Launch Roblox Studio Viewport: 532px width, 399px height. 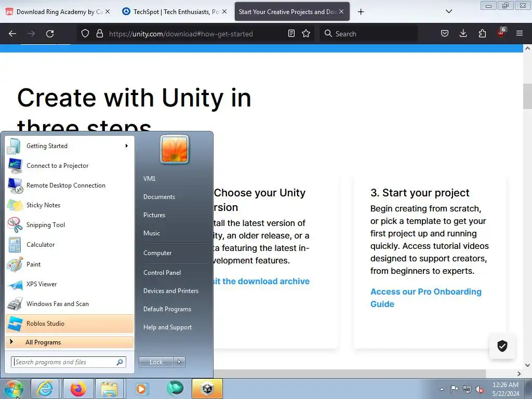(70, 324)
